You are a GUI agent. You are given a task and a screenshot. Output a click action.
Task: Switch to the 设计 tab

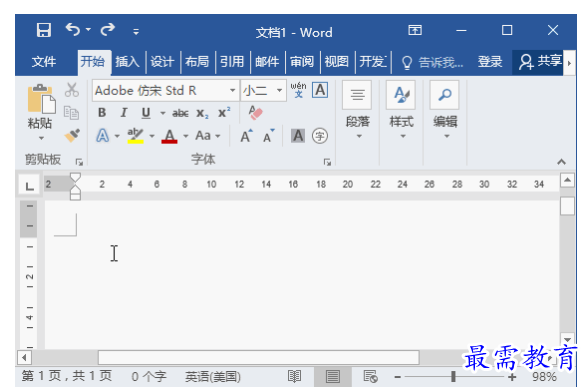click(x=162, y=62)
